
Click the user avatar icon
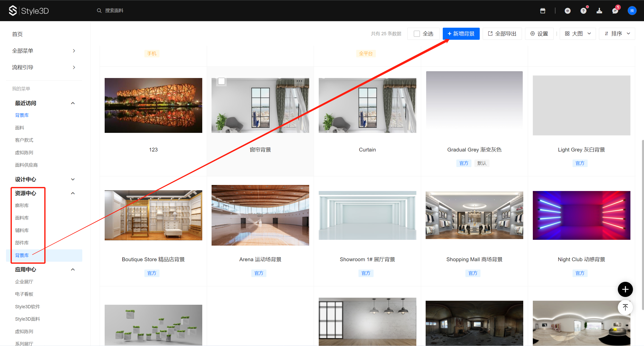coord(632,11)
